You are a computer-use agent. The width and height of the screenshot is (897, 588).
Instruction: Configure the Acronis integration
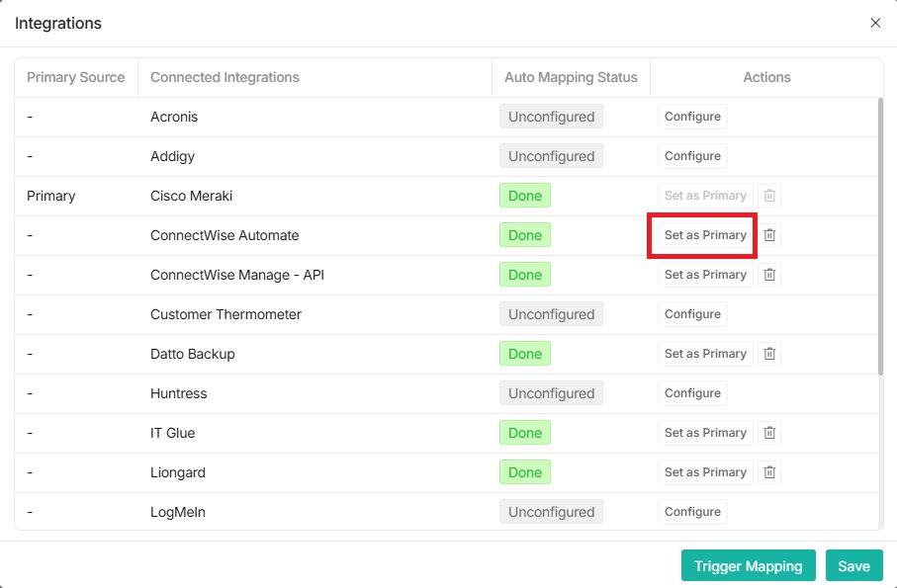pos(692,117)
